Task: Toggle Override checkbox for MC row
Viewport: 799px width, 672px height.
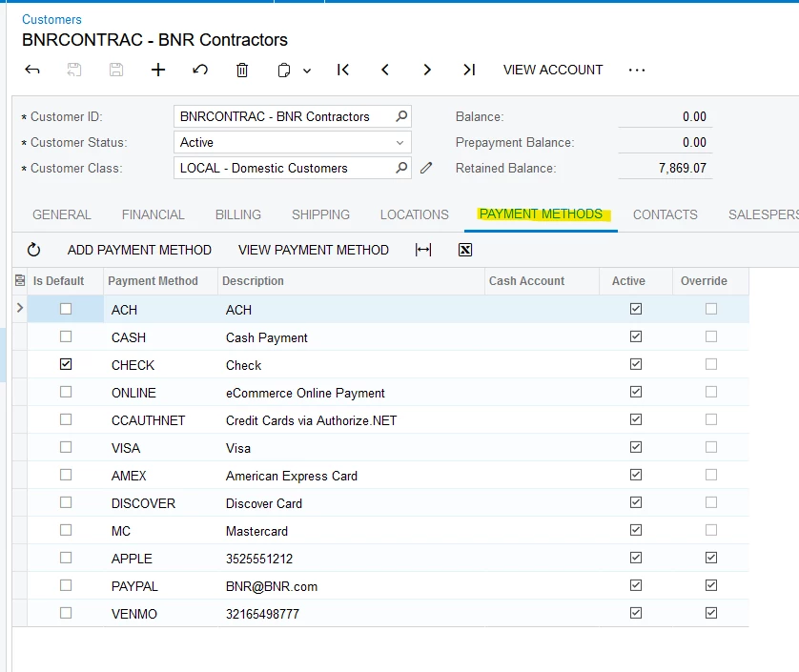Action: (x=711, y=530)
